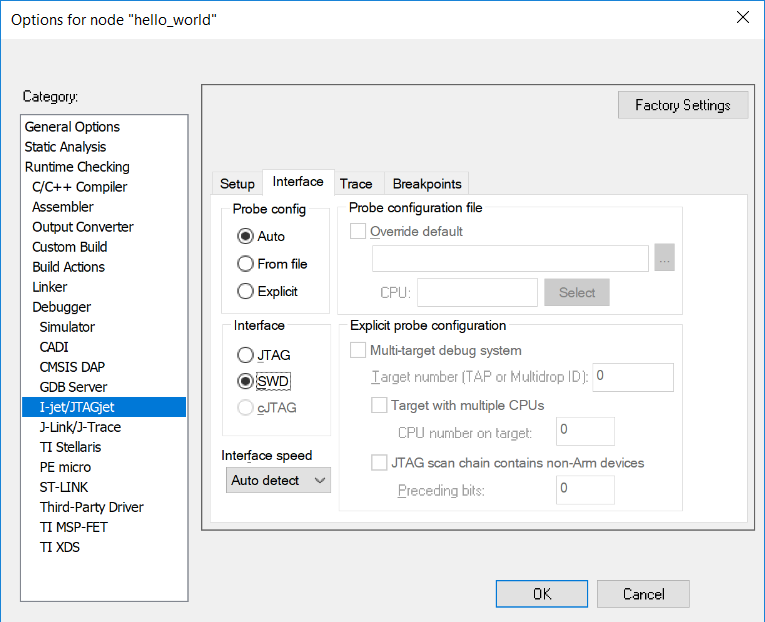Viewport: 765px width, 622px height.
Task: Select Explicit probe config option
Action: click(246, 292)
